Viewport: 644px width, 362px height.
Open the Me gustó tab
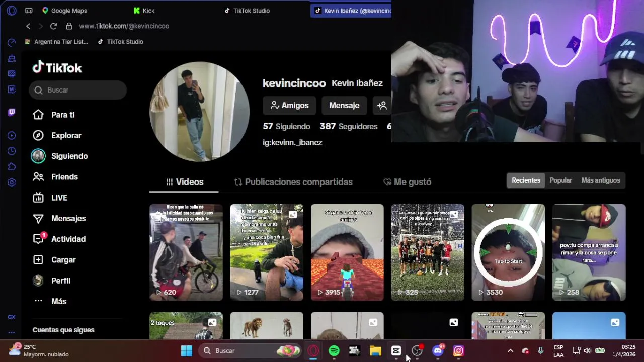407,182
